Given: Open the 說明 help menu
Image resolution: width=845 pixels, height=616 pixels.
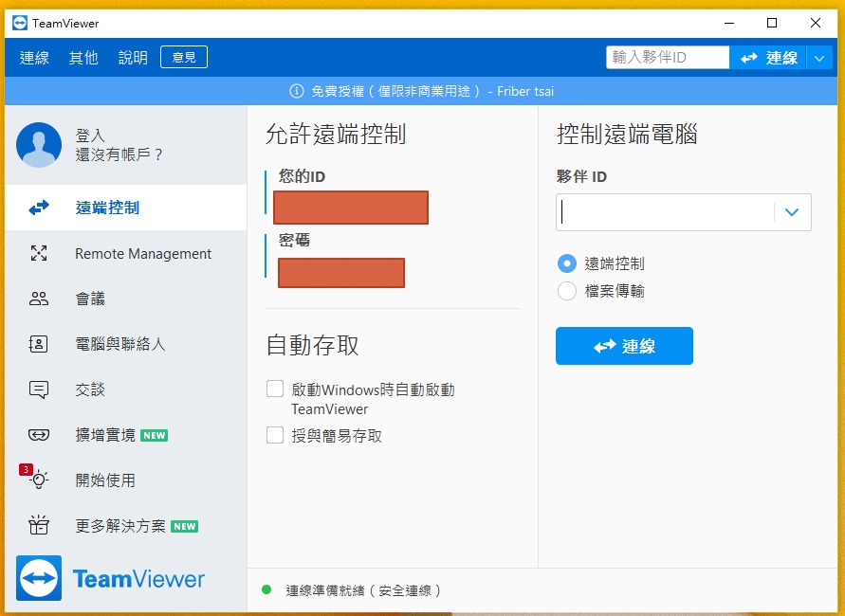Looking at the screenshot, I should (133, 58).
